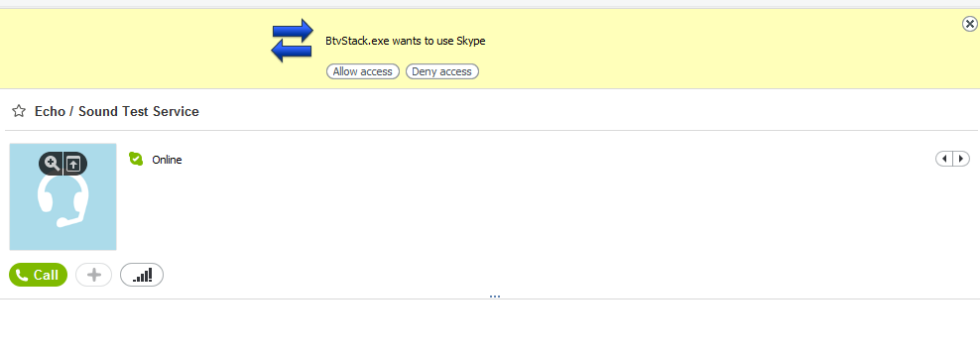The image size is (980, 358).
Task: Allow BtvStack.exe access to Skype
Action: (362, 71)
